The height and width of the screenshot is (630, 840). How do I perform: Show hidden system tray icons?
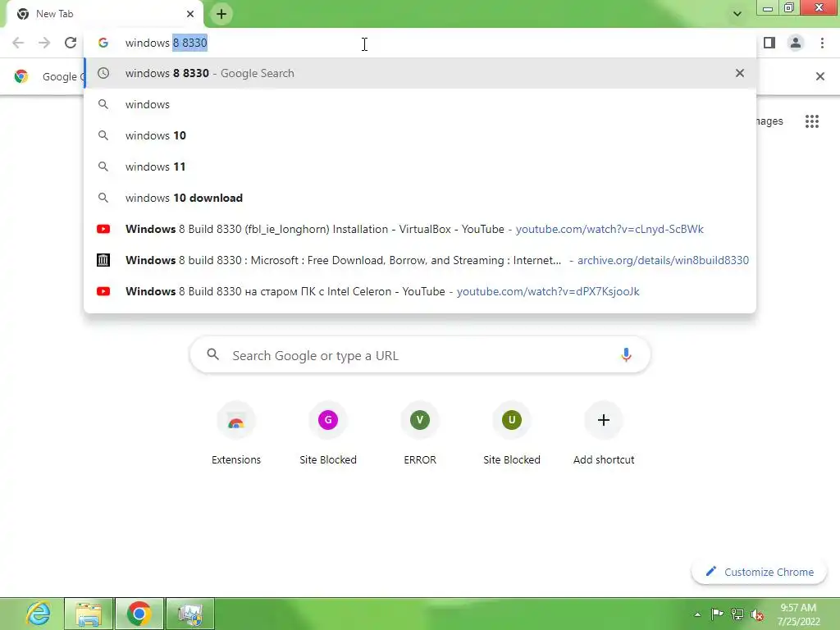697,614
